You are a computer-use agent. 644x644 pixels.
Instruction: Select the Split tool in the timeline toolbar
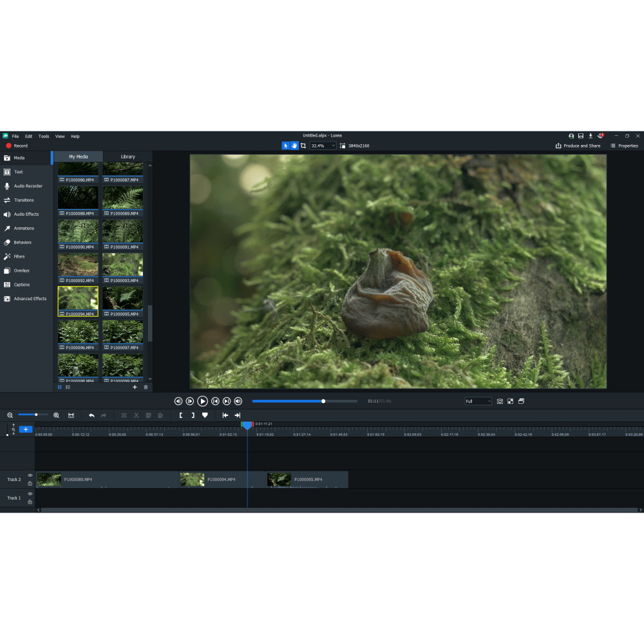tap(124, 415)
